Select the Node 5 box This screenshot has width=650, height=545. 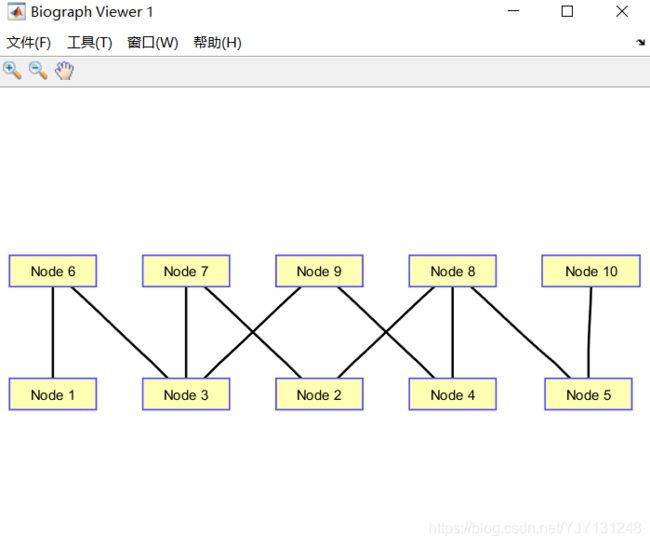click(588, 394)
